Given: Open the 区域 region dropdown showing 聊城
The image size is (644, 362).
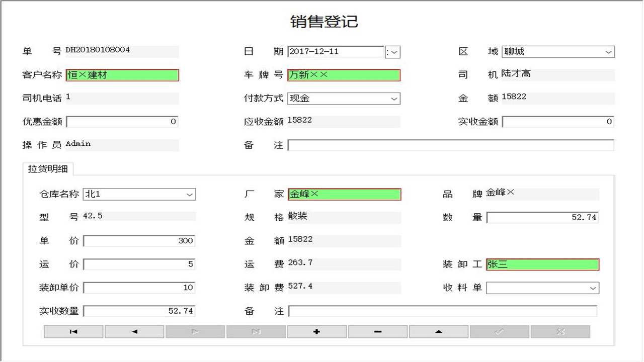Looking at the screenshot, I should point(609,52).
